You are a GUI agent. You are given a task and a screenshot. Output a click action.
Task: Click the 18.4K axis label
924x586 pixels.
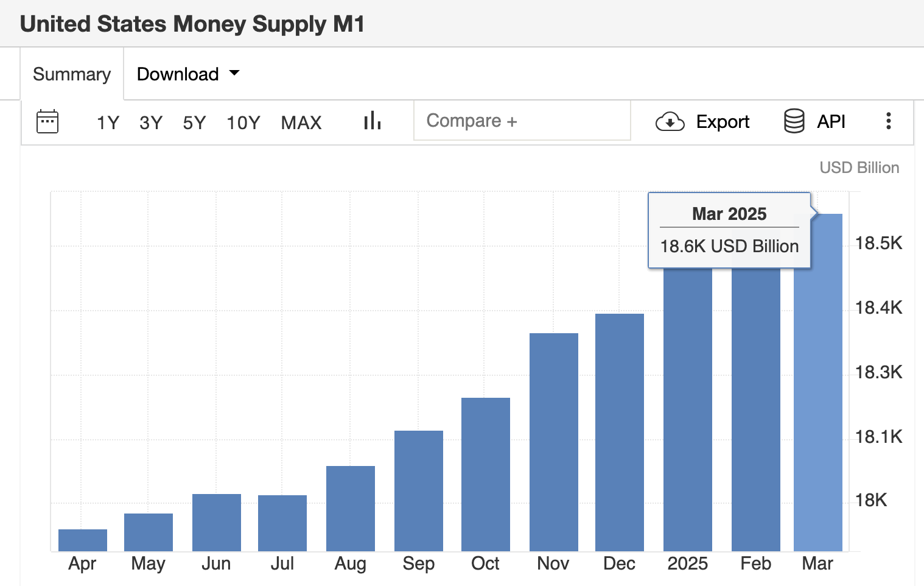[878, 308]
